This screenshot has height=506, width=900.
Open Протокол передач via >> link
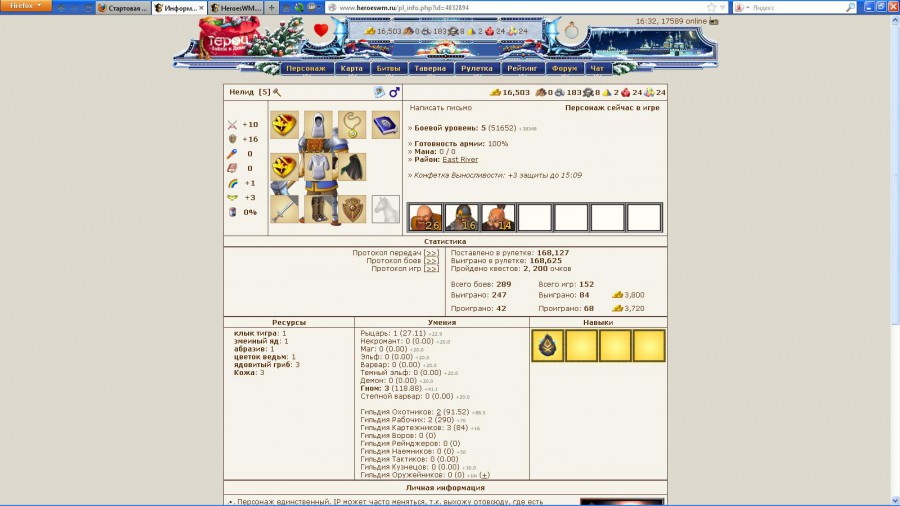[431, 253]
